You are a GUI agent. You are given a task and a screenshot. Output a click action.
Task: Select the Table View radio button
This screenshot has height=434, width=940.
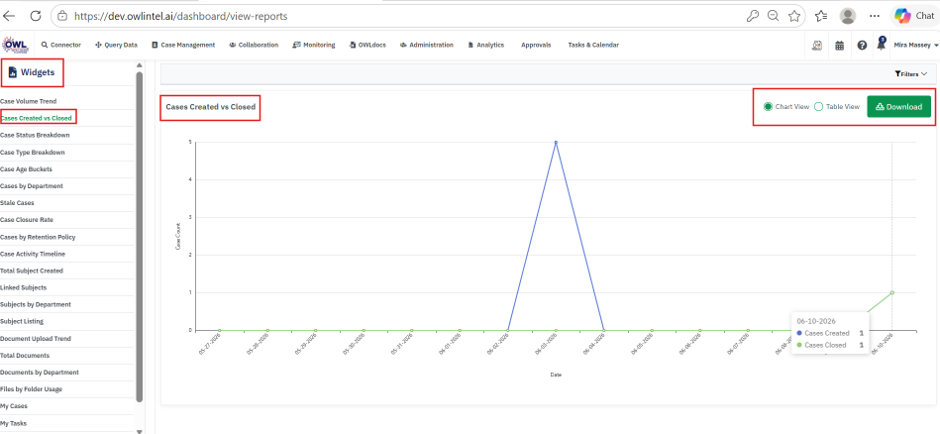click(x=818, y=107)
